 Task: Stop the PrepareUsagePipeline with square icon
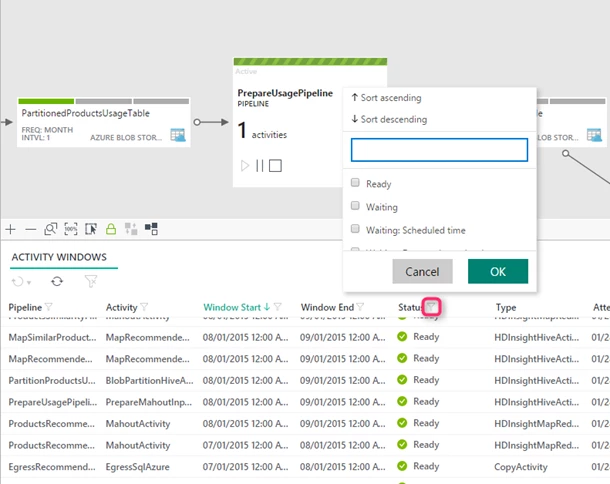[x=275, y=166]
